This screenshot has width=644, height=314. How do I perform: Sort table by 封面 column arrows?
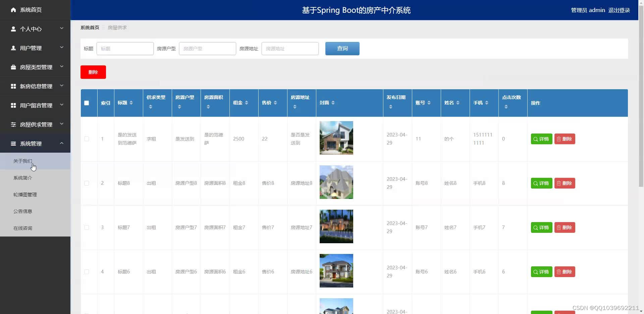(333, 103)
